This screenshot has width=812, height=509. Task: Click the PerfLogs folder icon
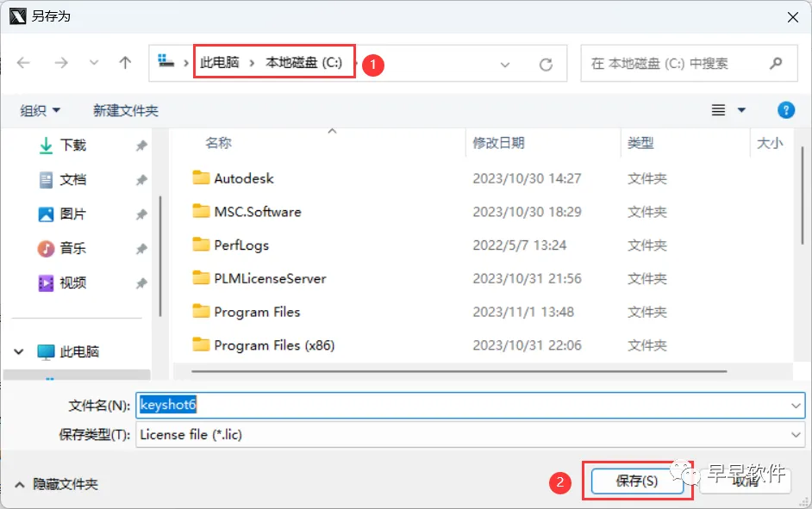point(201,244)
